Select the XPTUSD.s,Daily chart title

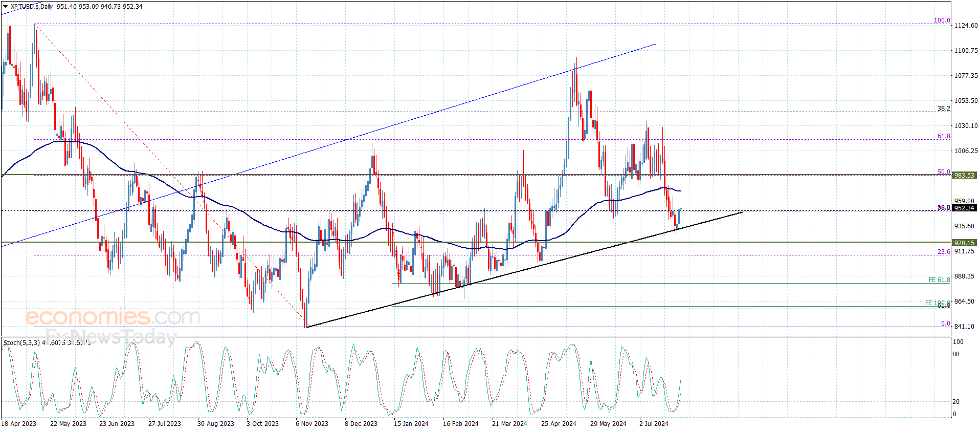coord(31,7)
